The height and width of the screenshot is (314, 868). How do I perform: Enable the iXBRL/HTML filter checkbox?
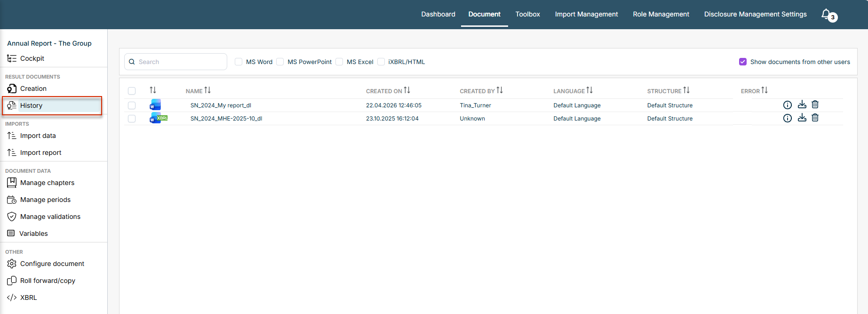coord(381,62)
